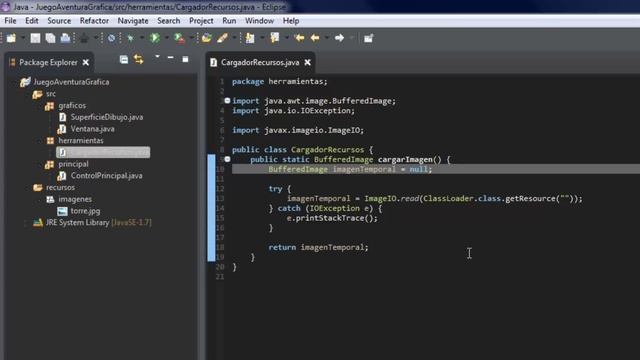Open the Package Explorer view menu arrow
The height and width of the screenshot is (360, 640).
[x=157, y=57]
